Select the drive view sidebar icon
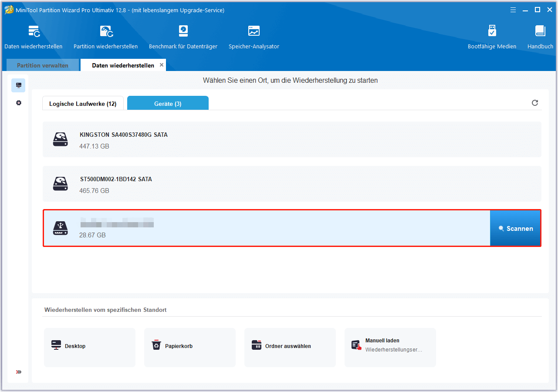This screenshot has width=558, height=392. (x=18, y=85)
